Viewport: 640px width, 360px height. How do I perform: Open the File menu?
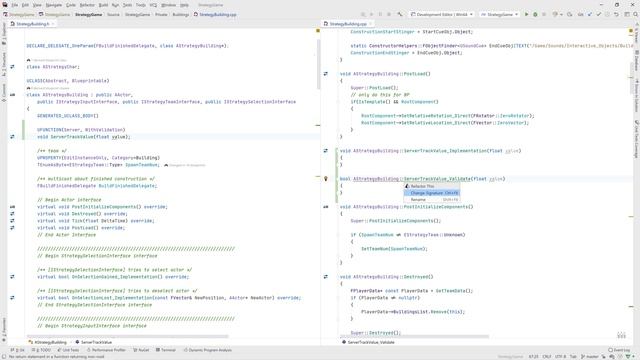(x=15, y=5)
